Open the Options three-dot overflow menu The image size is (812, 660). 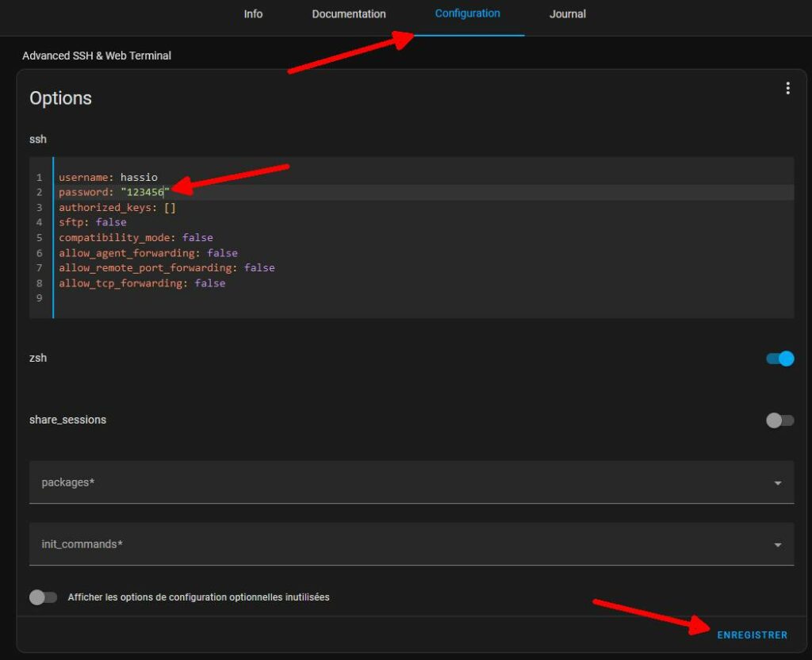click(x=787, y=88)
